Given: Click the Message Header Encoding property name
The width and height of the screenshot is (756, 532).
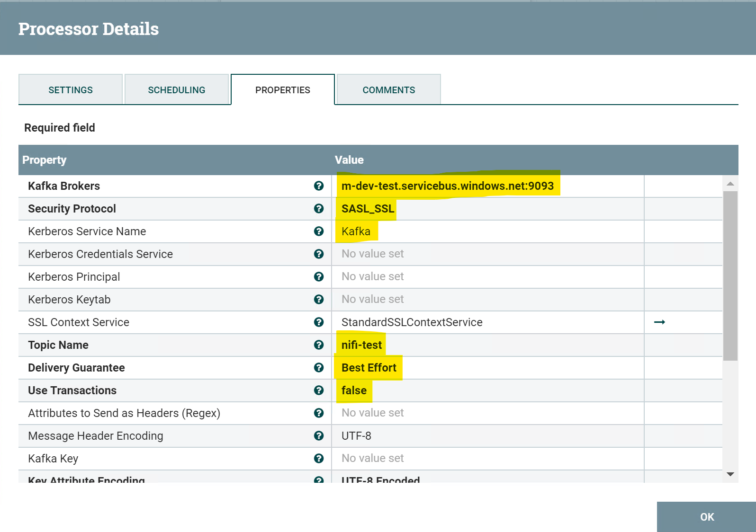Looking at the screenshot, I should click(x=96, y=436).
